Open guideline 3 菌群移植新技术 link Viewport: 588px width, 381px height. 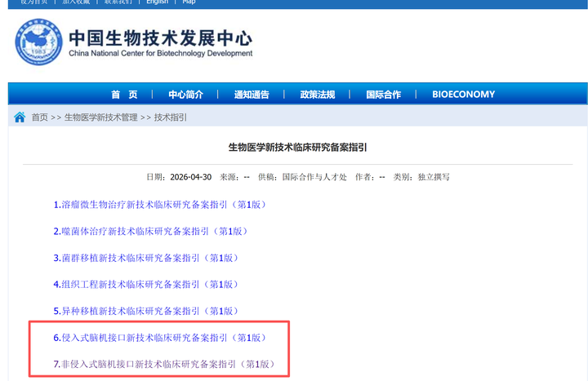tap(146, 258)
